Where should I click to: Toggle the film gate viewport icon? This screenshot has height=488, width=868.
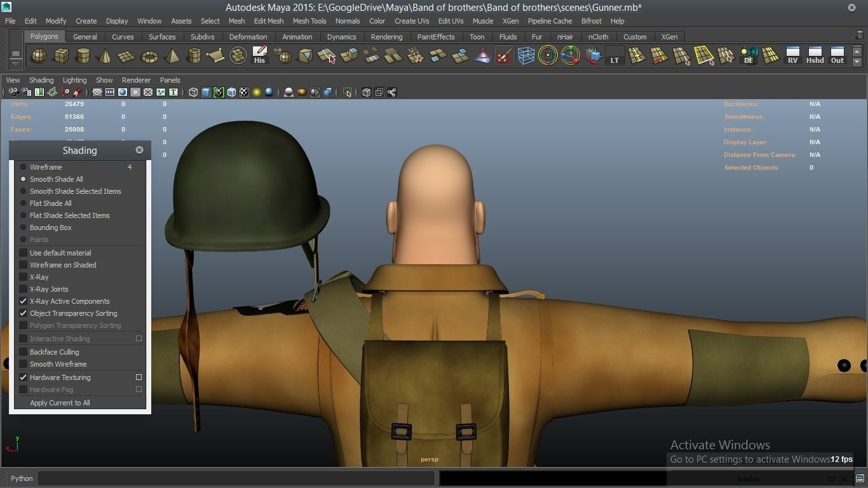tap(110, 92)
